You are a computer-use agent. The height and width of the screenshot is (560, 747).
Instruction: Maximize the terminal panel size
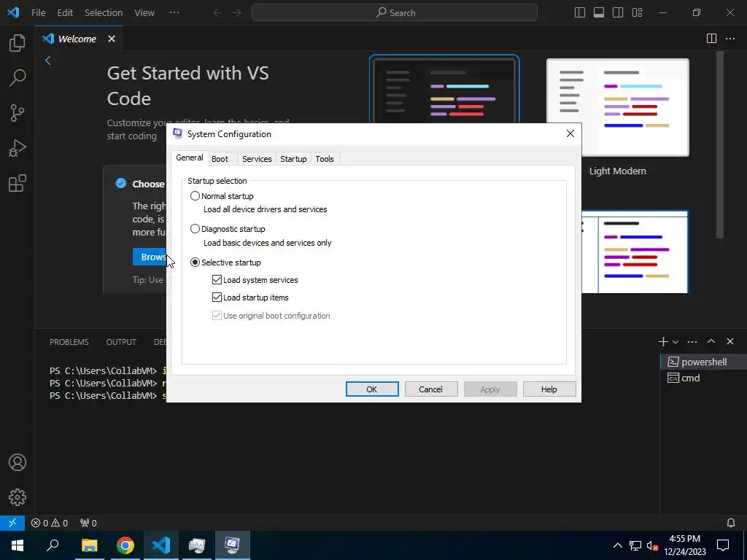click(711, 341)
